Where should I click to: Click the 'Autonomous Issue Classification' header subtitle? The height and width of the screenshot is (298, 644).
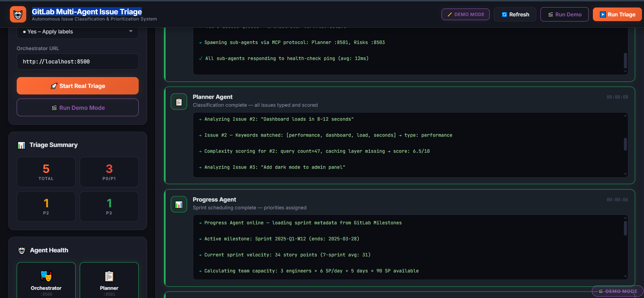pos(94,19)
